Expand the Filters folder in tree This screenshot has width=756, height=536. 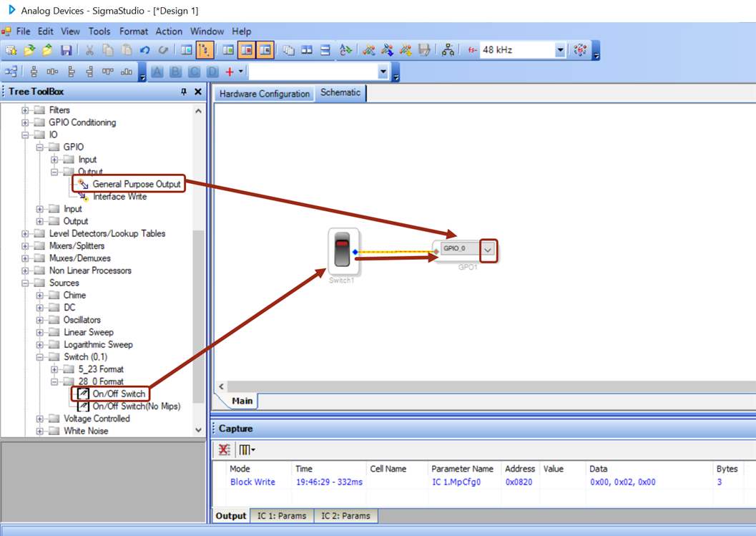26,110
